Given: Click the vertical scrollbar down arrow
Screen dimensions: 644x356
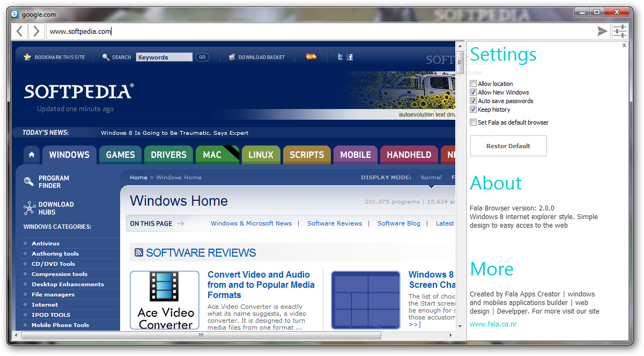Looking at the screenshot, I should (x=460, y=325).
